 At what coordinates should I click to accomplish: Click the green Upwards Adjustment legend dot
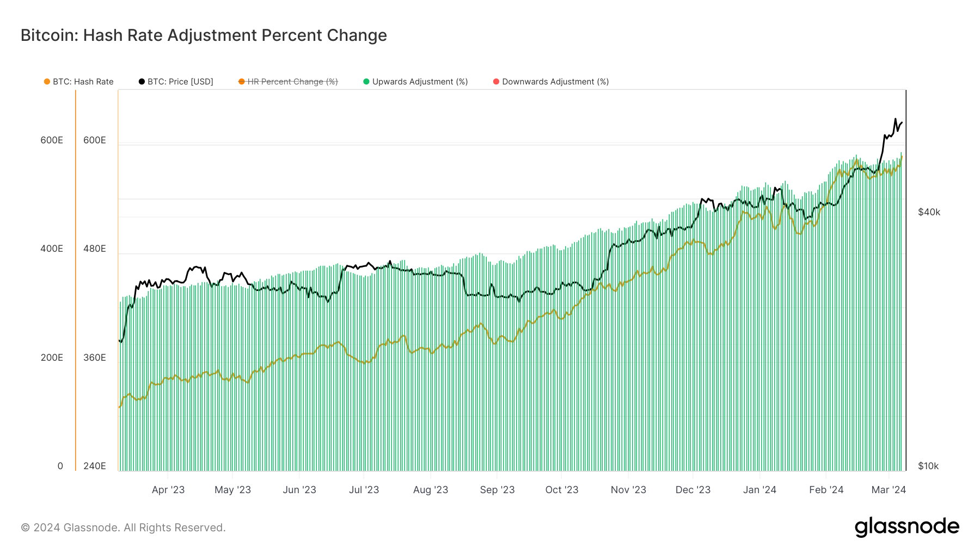click(366, 82)
